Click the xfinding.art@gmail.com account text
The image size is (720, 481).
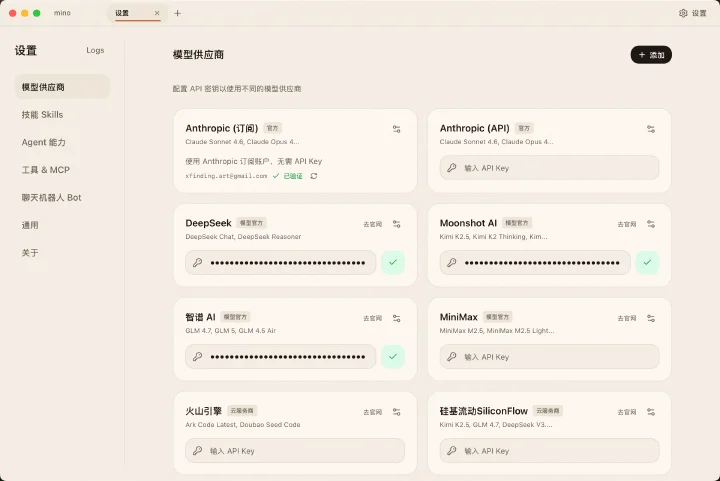[x=226, y=176]
